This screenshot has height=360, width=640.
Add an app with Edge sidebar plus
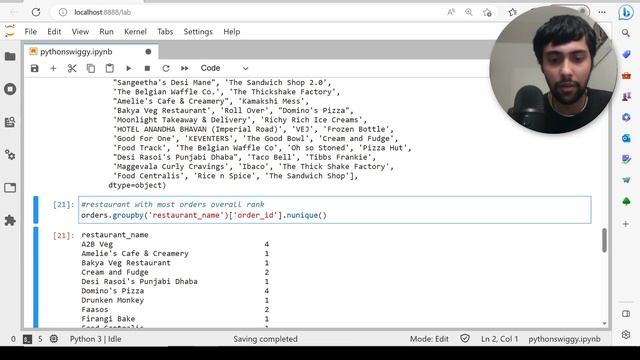tap(626, 224)
